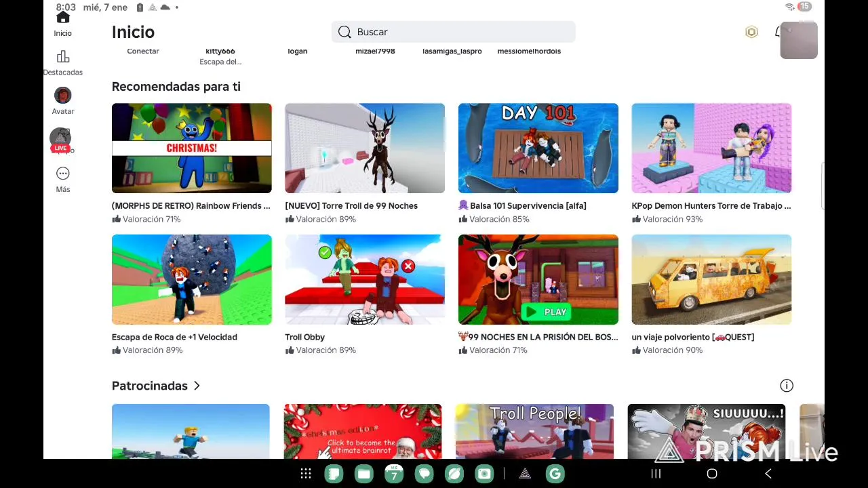Open the Más menu with three dots
Screen dimensions: 868x488
point(62,180)
